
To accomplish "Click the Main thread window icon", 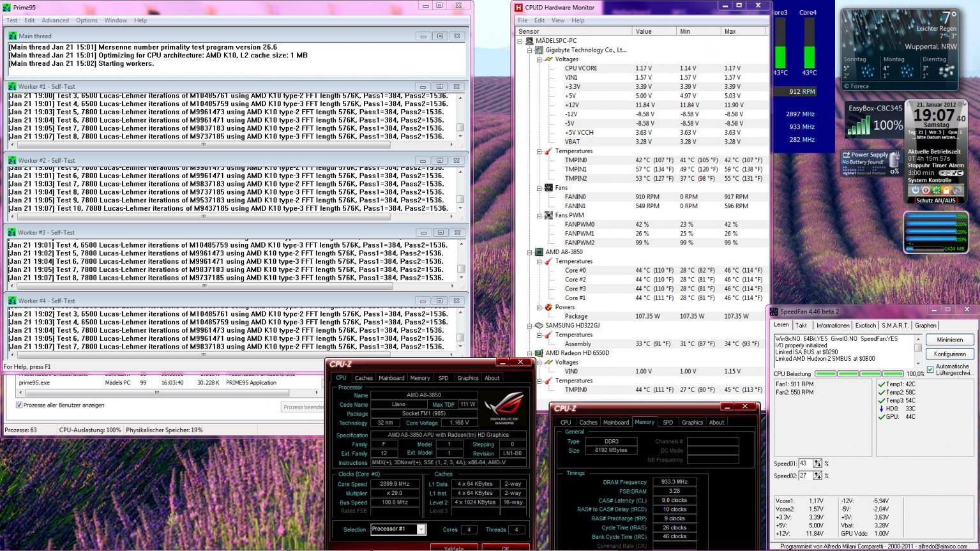I will coord(12,36).
